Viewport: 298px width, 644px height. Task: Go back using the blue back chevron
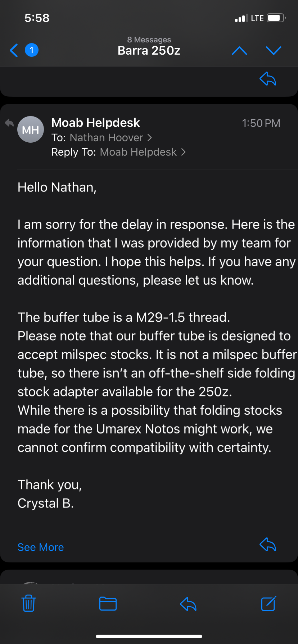14,50
